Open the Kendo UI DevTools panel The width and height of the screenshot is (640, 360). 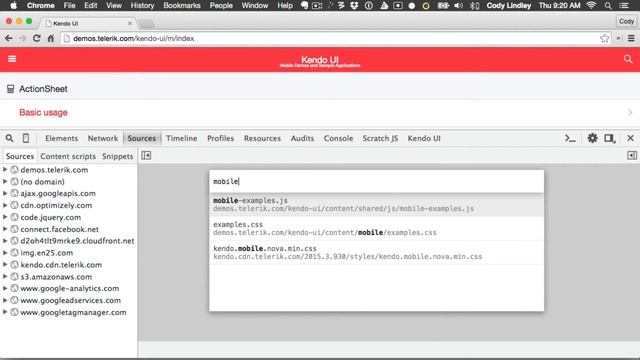coord(424,138)
